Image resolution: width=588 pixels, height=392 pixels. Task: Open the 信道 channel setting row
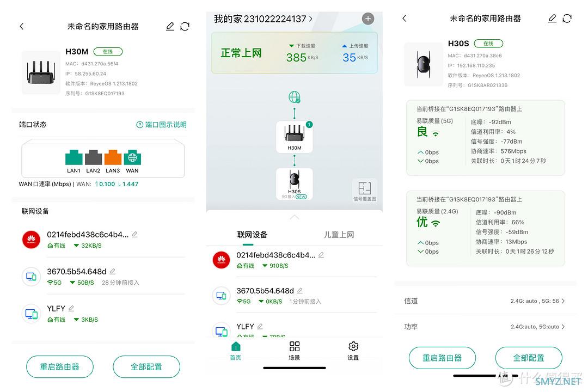tap(485, 301)
